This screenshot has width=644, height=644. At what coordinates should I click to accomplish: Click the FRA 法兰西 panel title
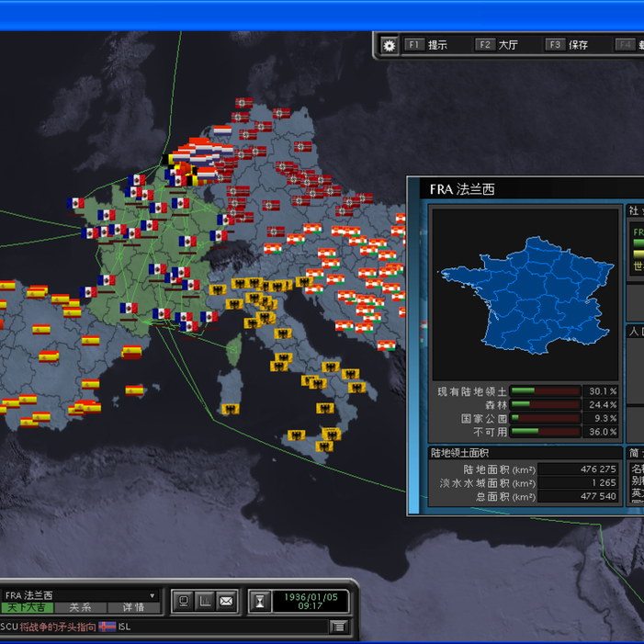(462, 189)
